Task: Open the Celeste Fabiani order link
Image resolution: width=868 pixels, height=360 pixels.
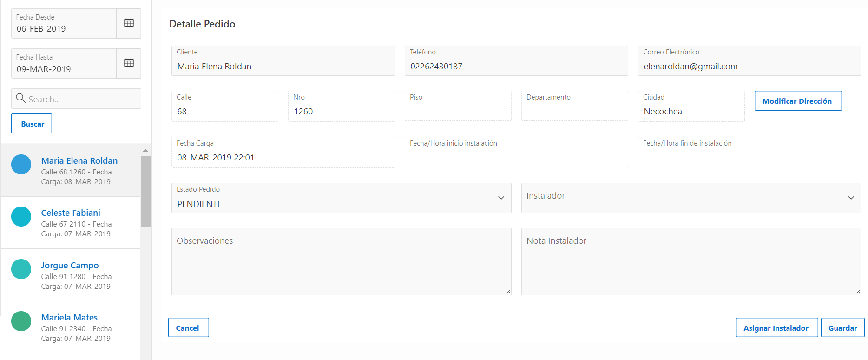Action: pos(71,213)
